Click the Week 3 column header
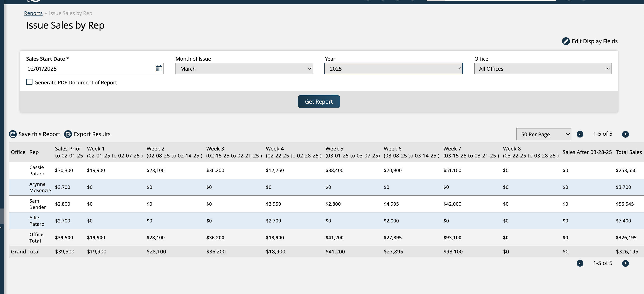Viewport: 644px width, 294px height. coord(234,152)
